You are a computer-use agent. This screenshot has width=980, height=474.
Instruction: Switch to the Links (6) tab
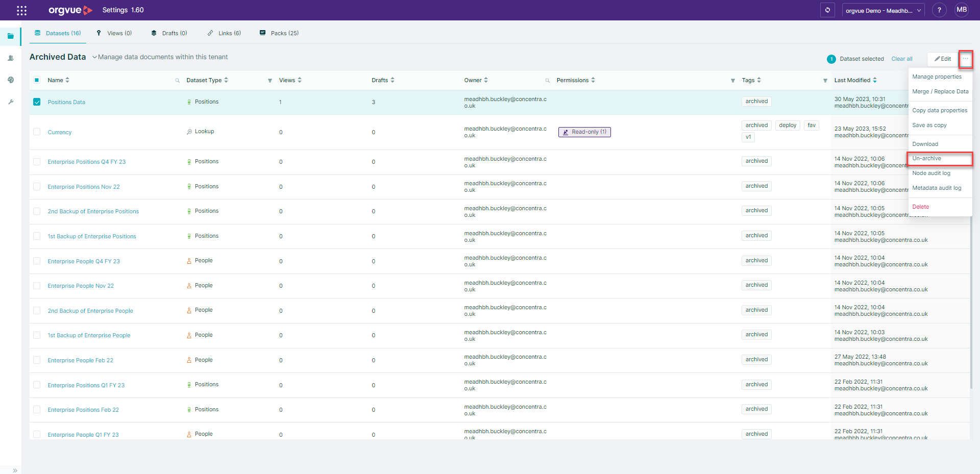pos(224,33)
